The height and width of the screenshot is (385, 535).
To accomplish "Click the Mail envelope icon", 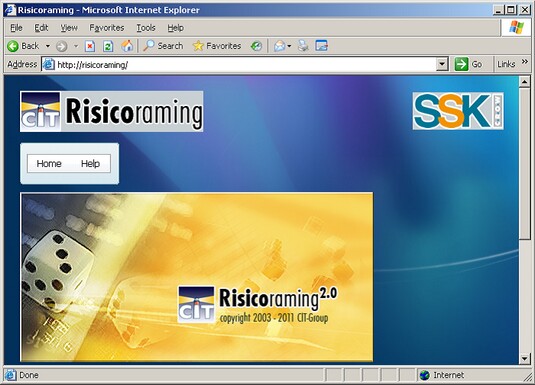I will pyautogui.click(x=279, y=46).
